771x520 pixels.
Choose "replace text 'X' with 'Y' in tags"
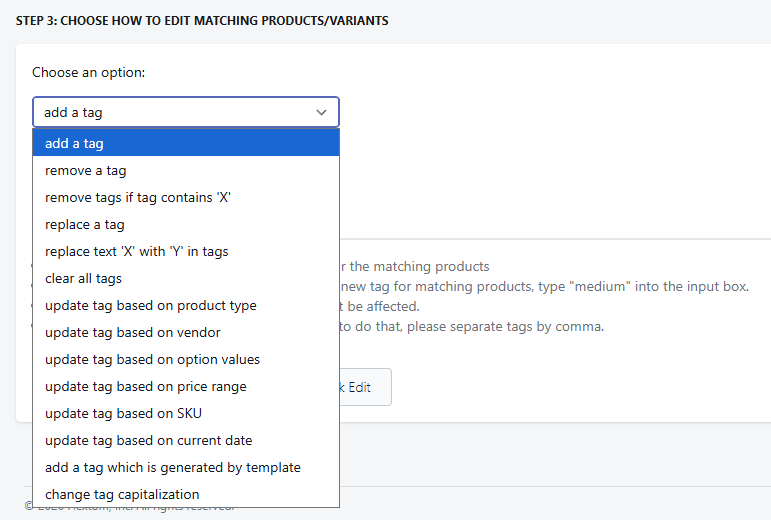186,252
